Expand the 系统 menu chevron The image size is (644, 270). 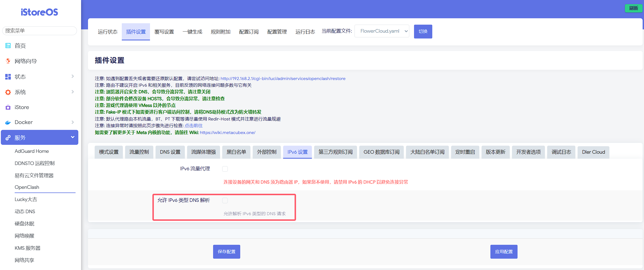(x=73, y=92)
